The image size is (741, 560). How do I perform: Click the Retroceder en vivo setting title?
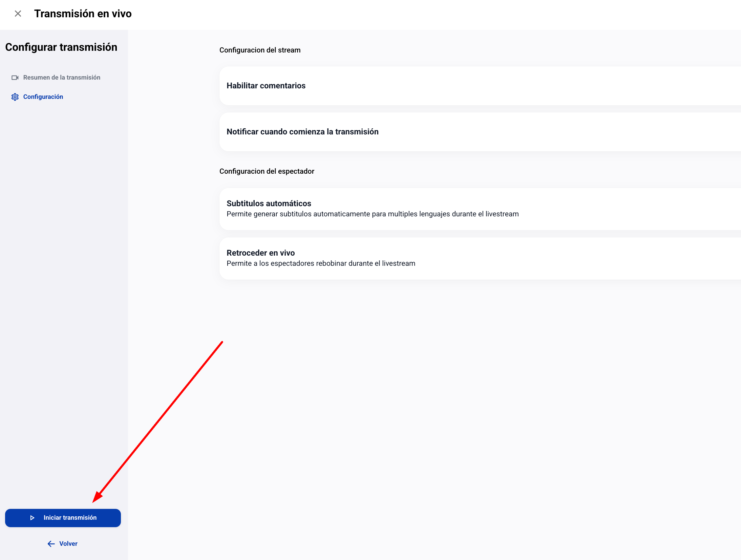[260, 253]
